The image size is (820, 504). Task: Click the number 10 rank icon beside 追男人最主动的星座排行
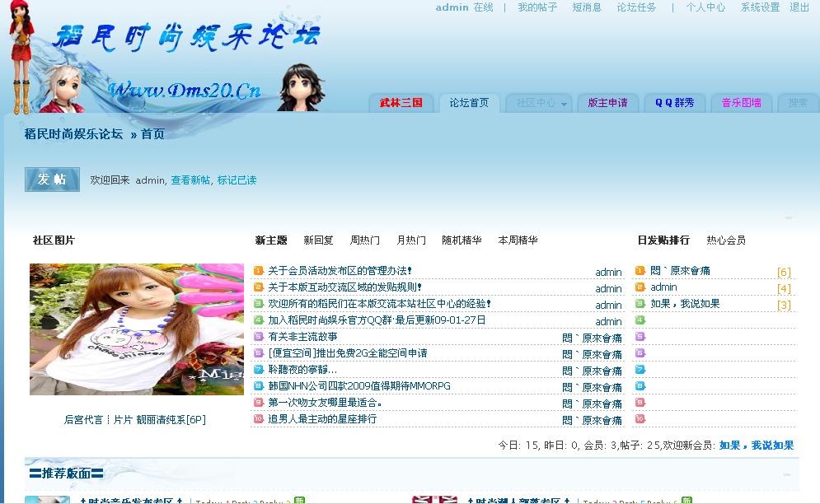(x=258, y=419)
